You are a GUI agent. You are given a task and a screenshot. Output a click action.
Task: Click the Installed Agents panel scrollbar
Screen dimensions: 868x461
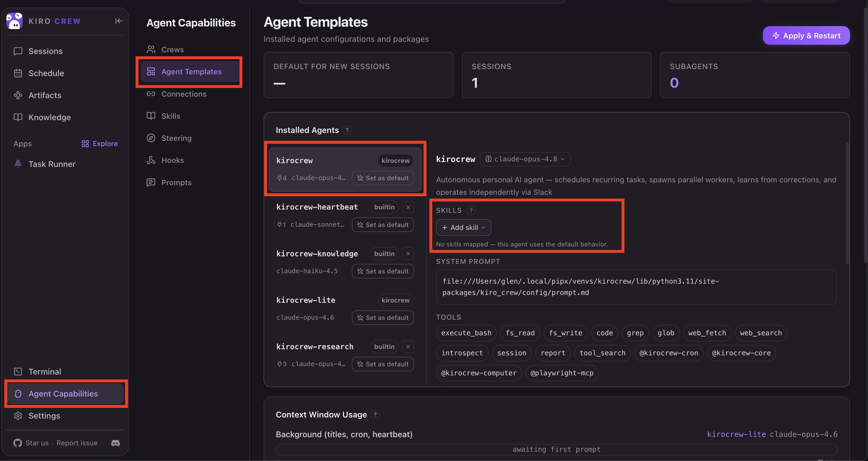pos(847,204)
